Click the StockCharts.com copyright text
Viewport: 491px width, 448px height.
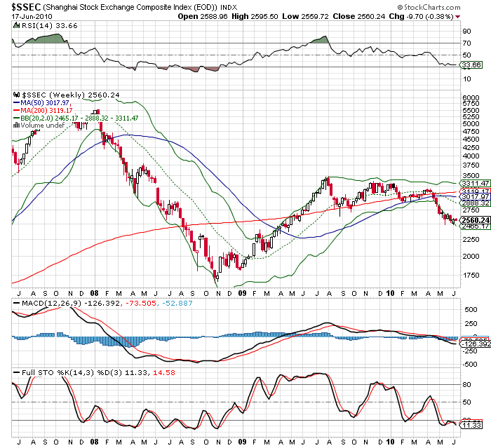point(429,7)
